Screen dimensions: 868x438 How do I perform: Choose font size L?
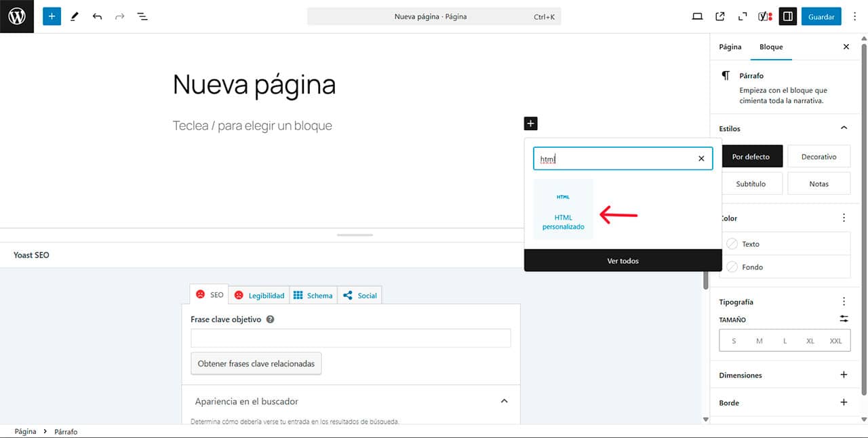[x=785, y=340]
